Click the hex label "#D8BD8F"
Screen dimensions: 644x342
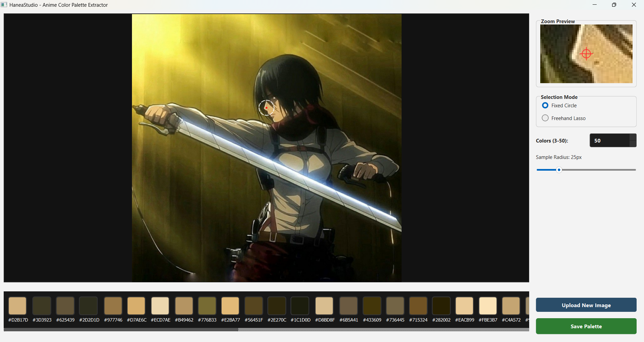pos(325,320)
